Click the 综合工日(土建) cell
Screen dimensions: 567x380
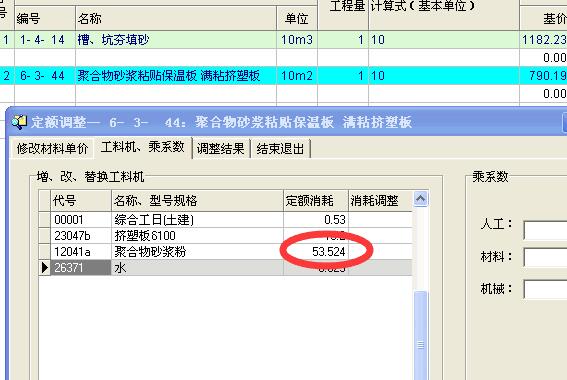197,219
